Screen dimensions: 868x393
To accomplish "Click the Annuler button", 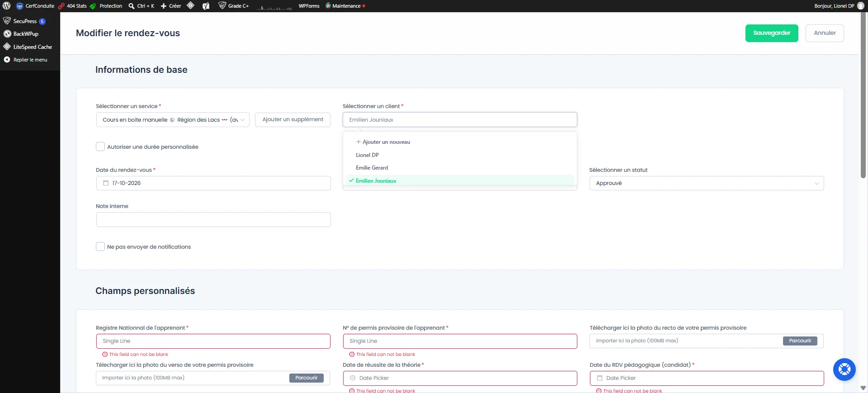I will point(825,33).
